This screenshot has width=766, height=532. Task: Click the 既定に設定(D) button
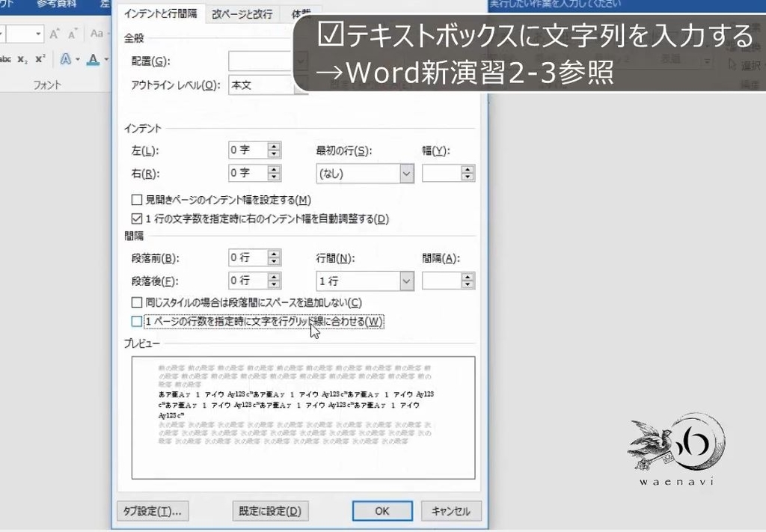click(x=270, y=511)
